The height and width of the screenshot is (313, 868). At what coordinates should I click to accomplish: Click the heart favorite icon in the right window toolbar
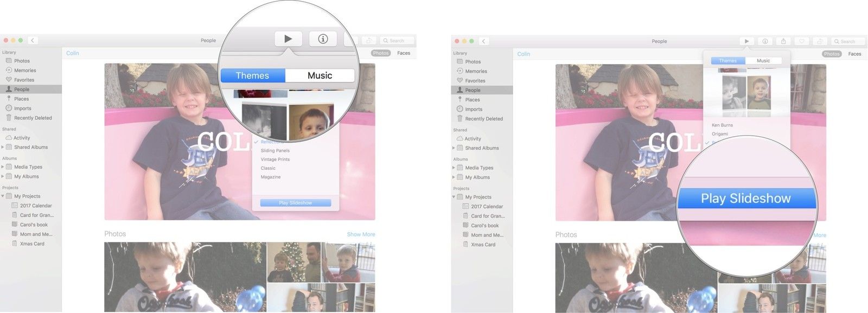[x=802, y=41]
